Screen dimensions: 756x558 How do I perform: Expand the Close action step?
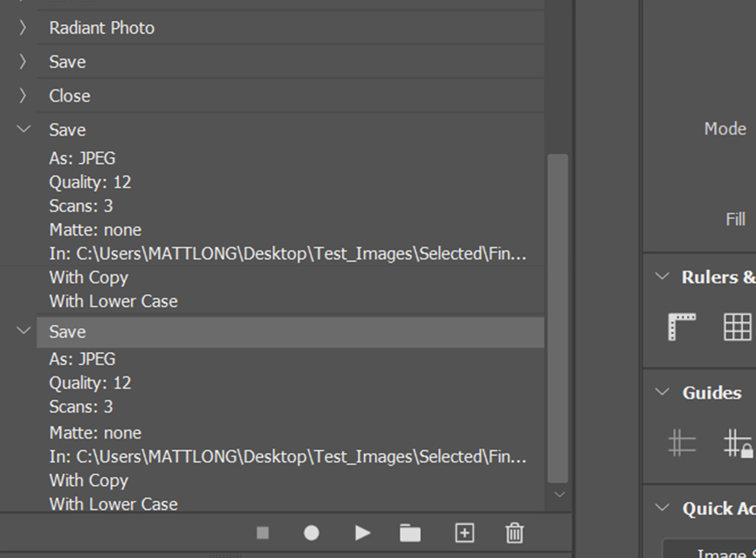click(23, 96)
